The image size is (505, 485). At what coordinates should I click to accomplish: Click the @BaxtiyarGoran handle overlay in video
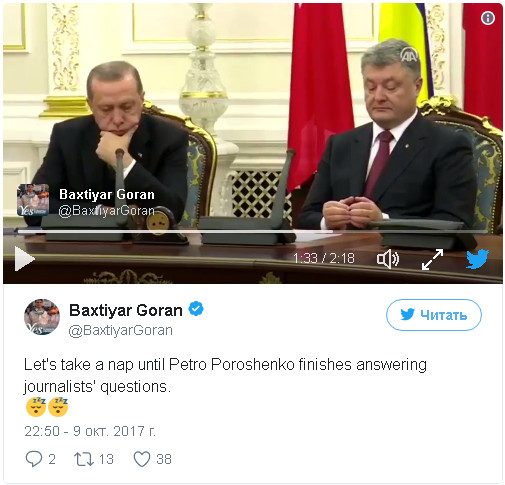tap(107, 211)
